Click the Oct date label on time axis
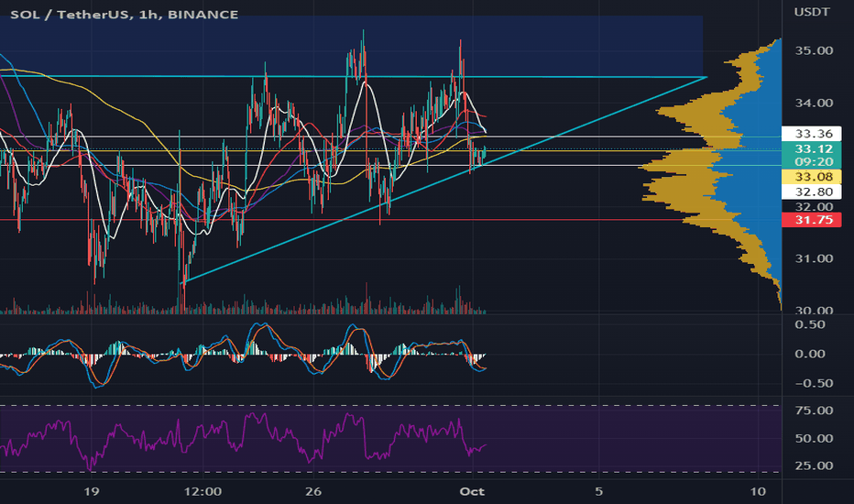Screen dimensions: 854x504 point(472,491)
